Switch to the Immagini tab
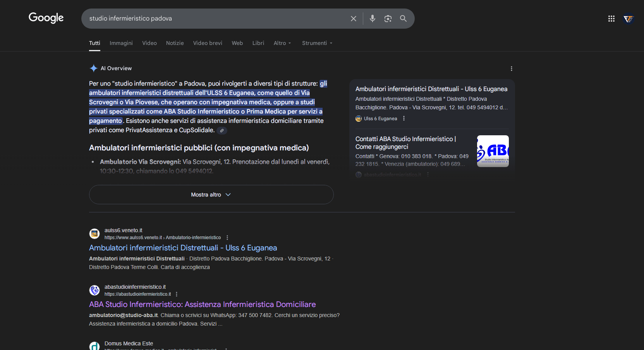644x350 pixels. click(x=121, y=43)
